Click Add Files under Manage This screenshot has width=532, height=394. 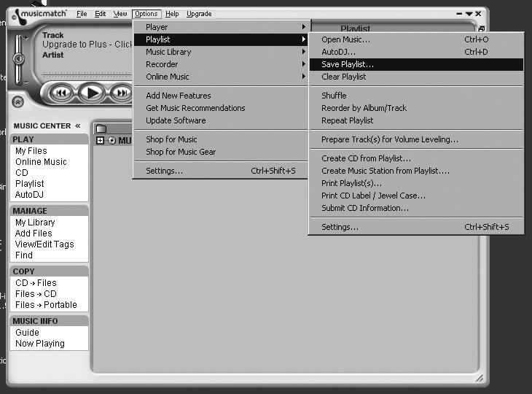point(34,233)
